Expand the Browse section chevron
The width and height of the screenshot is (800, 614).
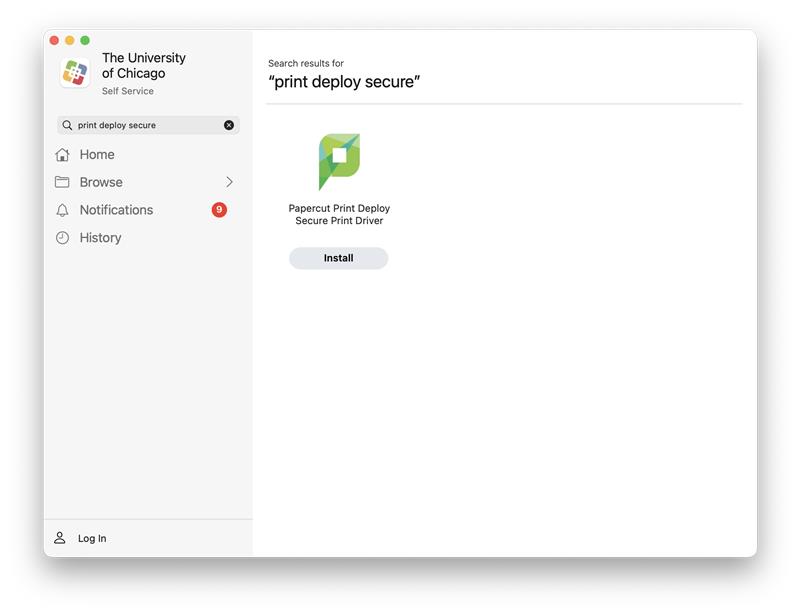(x=230, y=182)
